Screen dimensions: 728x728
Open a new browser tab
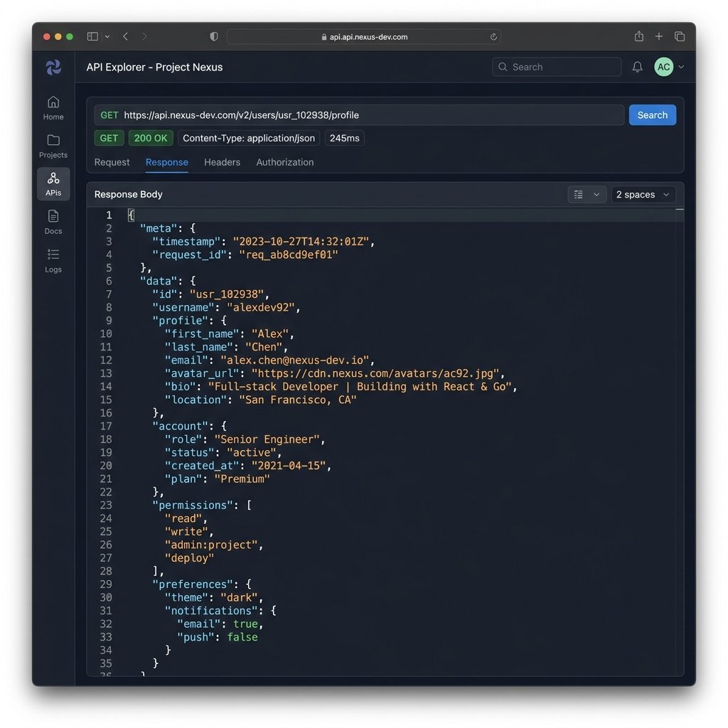[x=659, y=36]
